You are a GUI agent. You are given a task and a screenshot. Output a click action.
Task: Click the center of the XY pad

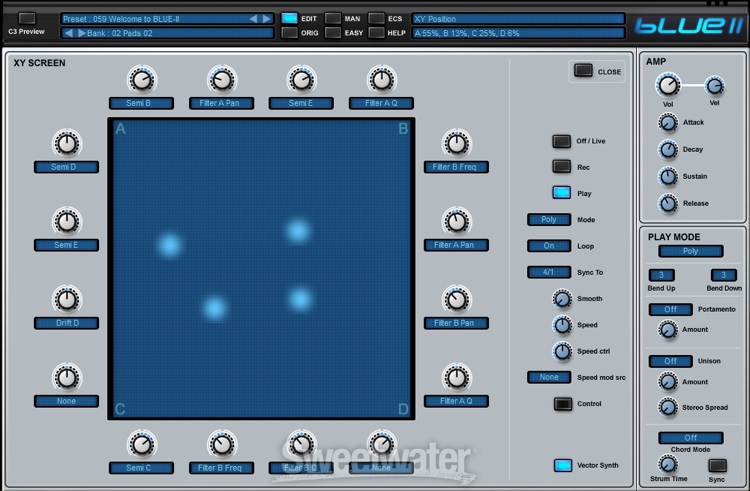click(261, 270)
